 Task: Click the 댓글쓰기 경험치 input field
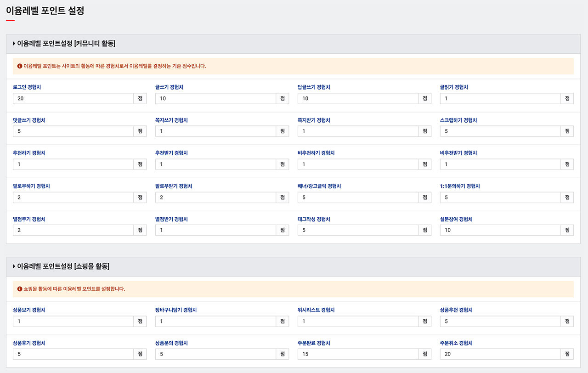tap(73, 131)
